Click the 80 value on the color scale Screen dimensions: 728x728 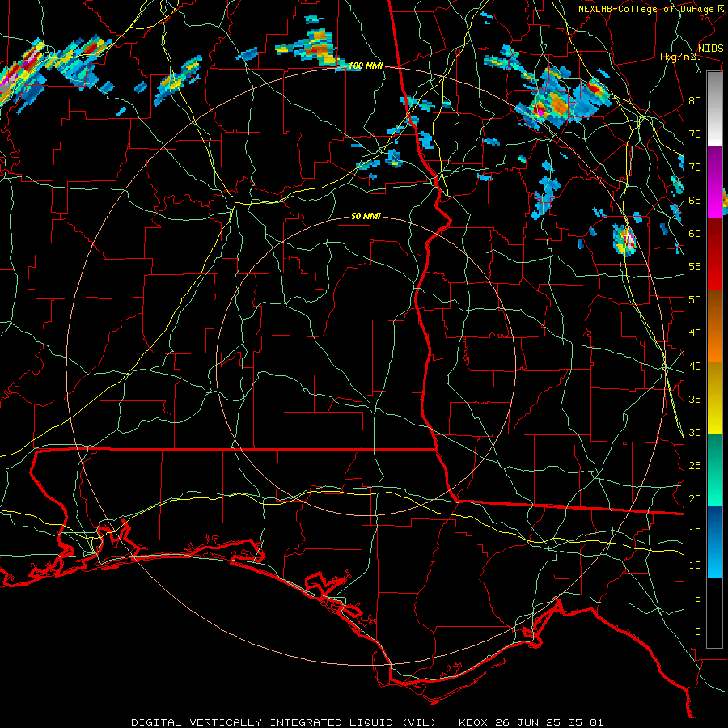coord(695,101)
